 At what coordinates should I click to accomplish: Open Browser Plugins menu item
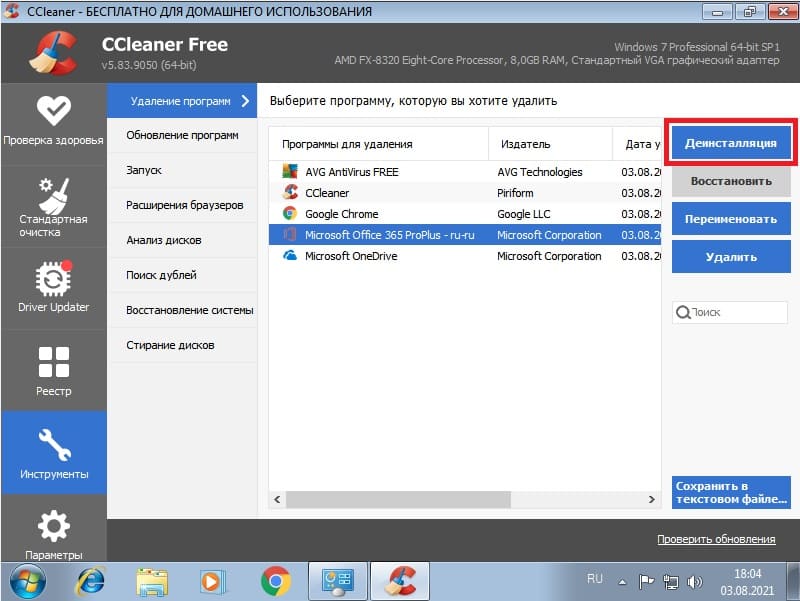point(182,205)
